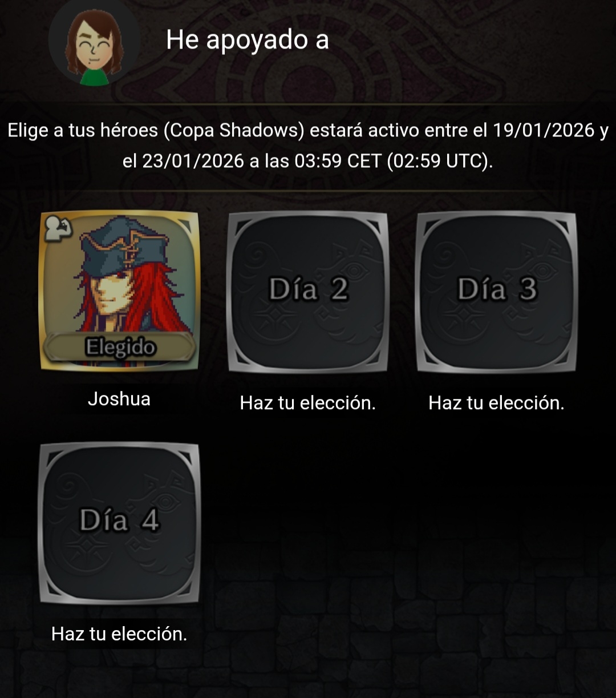Screen dimensions: 616x698
Task: Tap the Elegido banner on Joshua
Action: coord(120,346)
